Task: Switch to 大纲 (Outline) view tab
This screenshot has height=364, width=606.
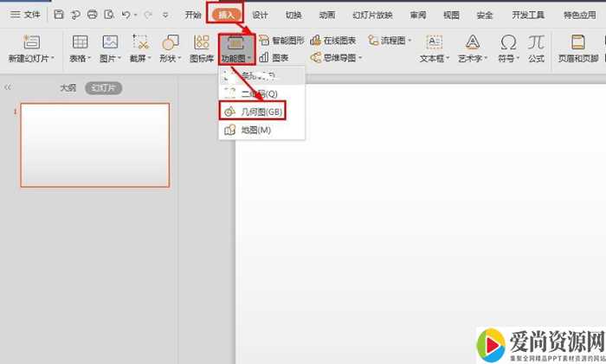Action: (x=68, y=87)
